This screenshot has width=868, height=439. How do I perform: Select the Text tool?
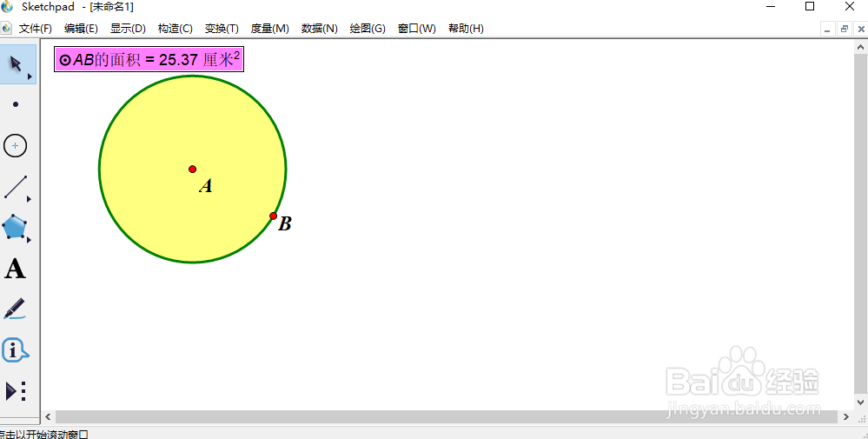(15, 269)
